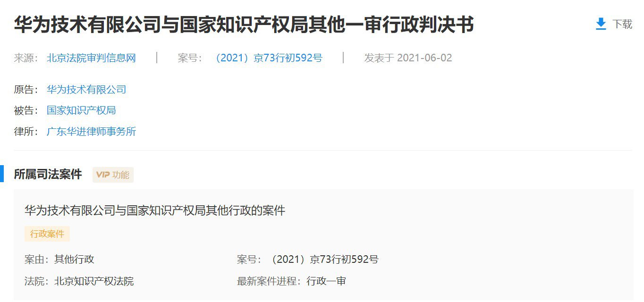
Task: Open plaintiff 华为技术有限公司 link
Action: point(86,90)
